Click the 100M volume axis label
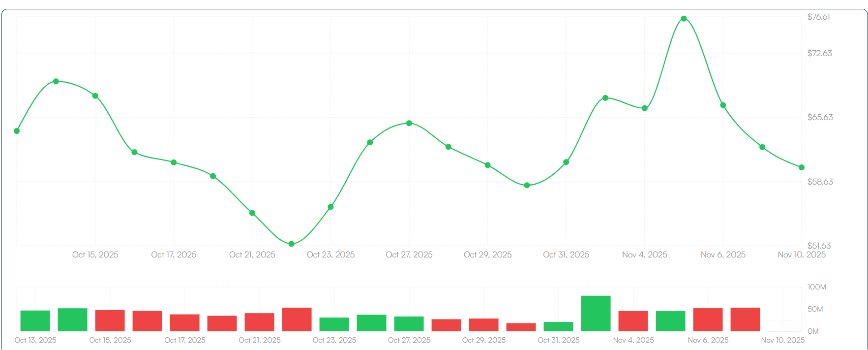Viewport: 868px width, 350px height. click(x=816, y=287)
